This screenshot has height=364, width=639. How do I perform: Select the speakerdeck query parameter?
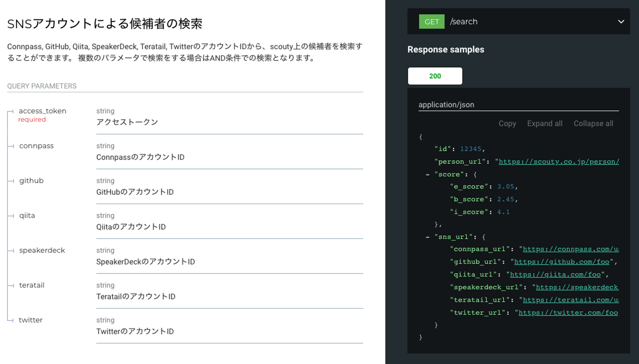pyautogui.click(x=42, y=250)
